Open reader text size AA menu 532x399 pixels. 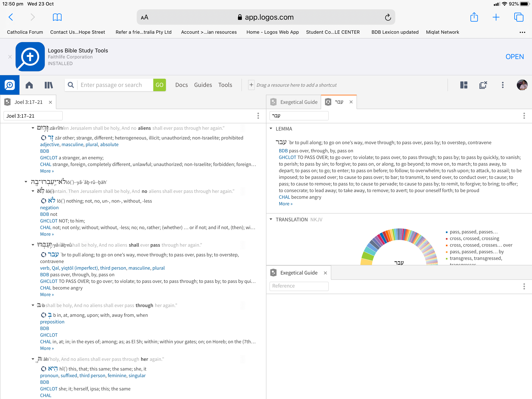coord(144,17)
